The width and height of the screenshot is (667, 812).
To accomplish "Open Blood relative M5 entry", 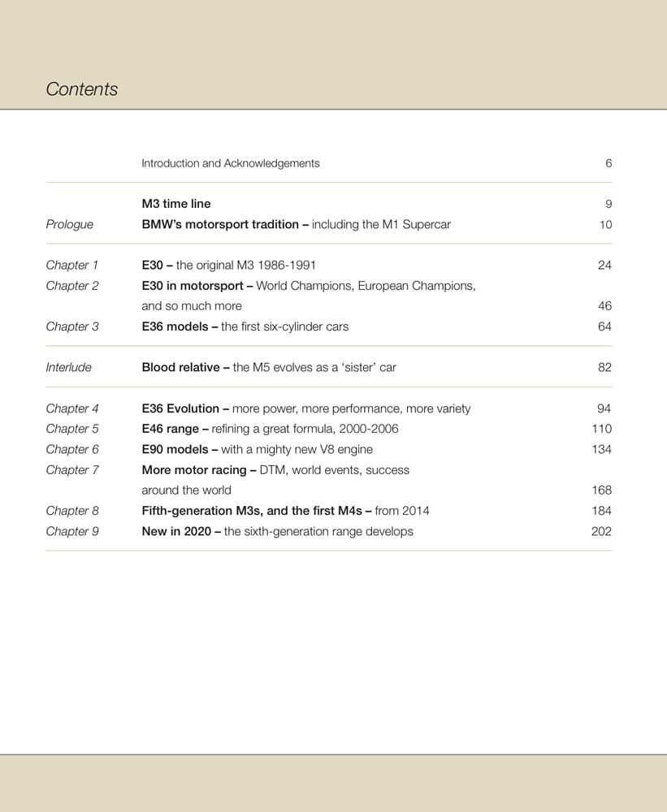I will click(x=268, y=367).
